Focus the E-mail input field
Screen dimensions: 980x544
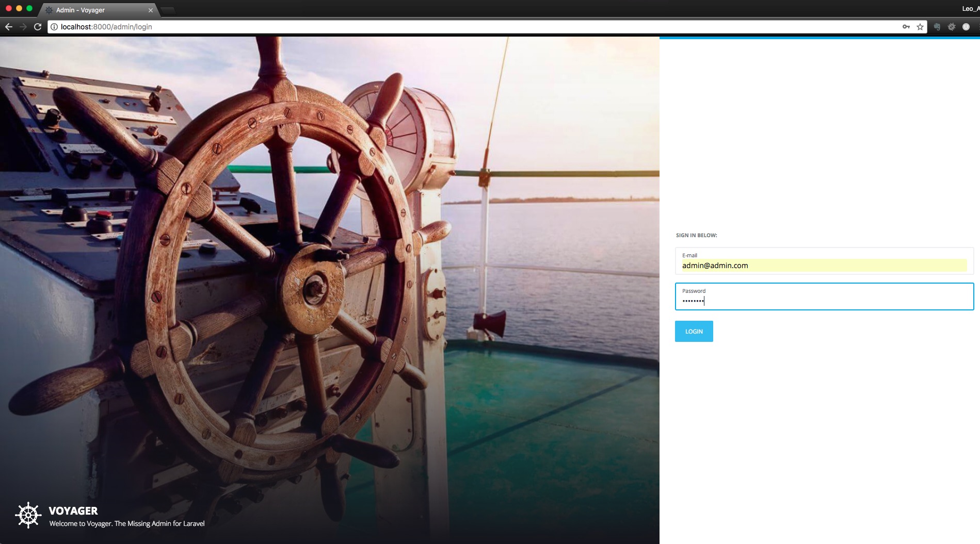point(824,261)
